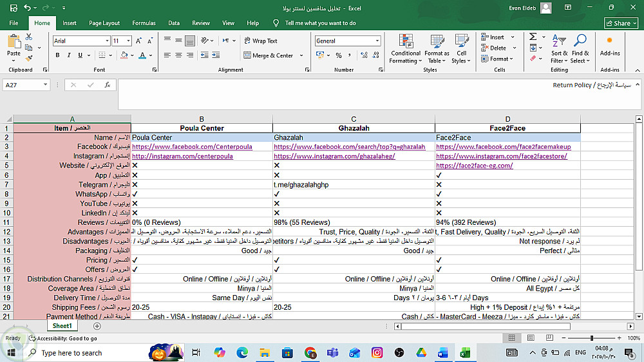Click the zoom slider handle
Image resolution: width=644 pixels, height=362 pixels.
[x=591, y=338]
